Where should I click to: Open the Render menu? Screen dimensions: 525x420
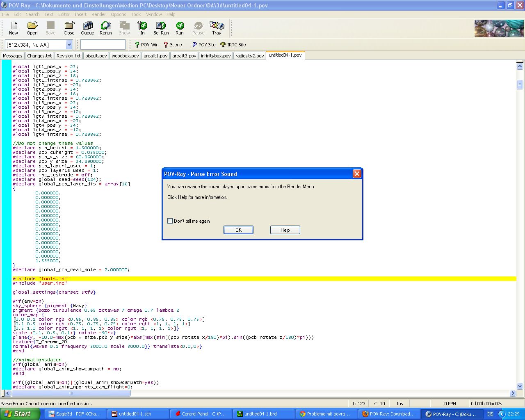98,14
